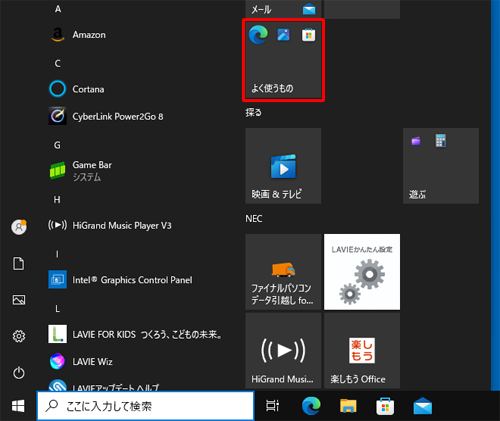Expand the よく使うもの tile folder

[283, 60]
